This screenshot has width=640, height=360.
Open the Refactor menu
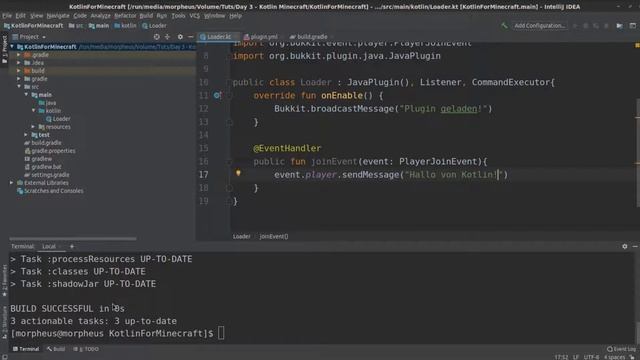(x=125, y=16)
